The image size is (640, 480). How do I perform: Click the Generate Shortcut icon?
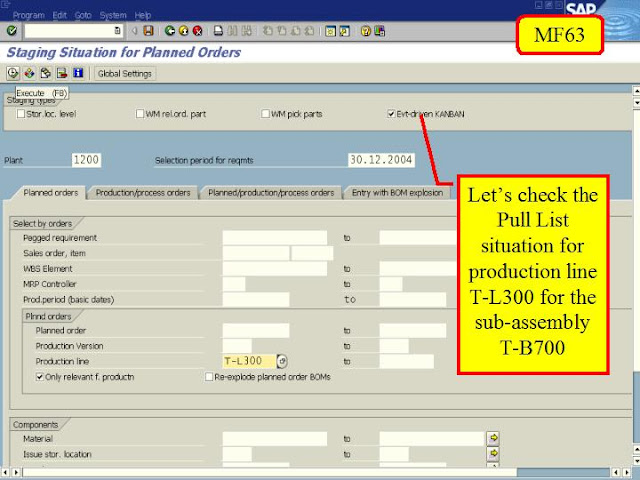pos(344,31)
